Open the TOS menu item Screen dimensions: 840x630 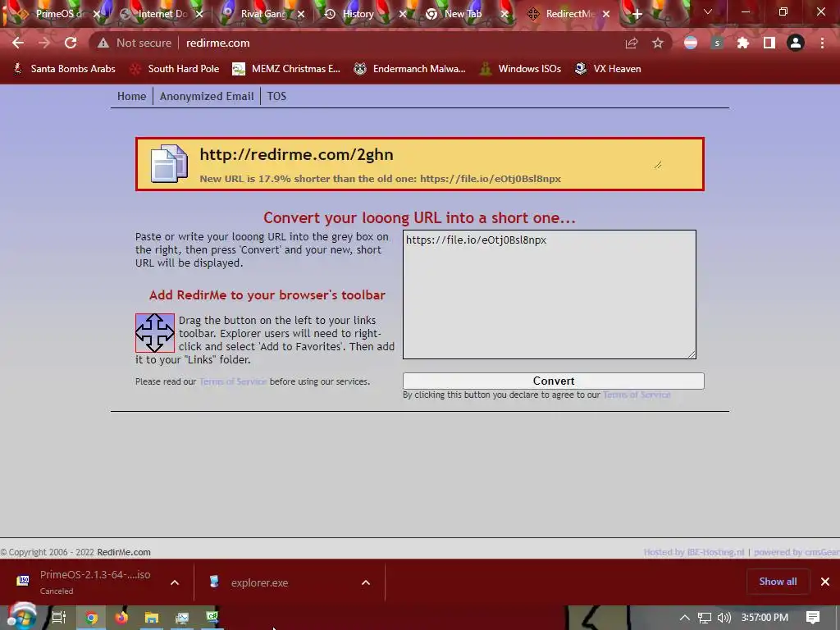click(276, 97)
